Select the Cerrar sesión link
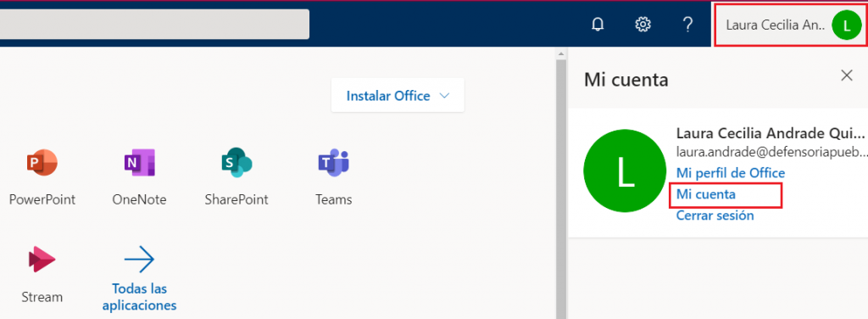868x319 pixels. point(715,215)
